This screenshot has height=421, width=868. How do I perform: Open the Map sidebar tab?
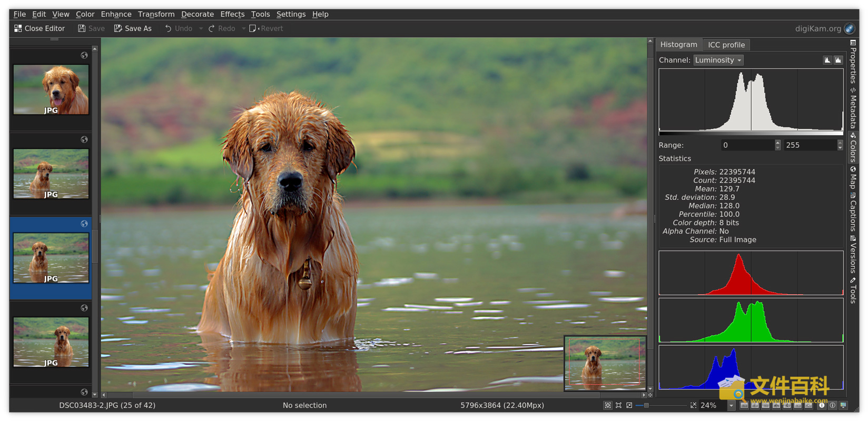853,178
